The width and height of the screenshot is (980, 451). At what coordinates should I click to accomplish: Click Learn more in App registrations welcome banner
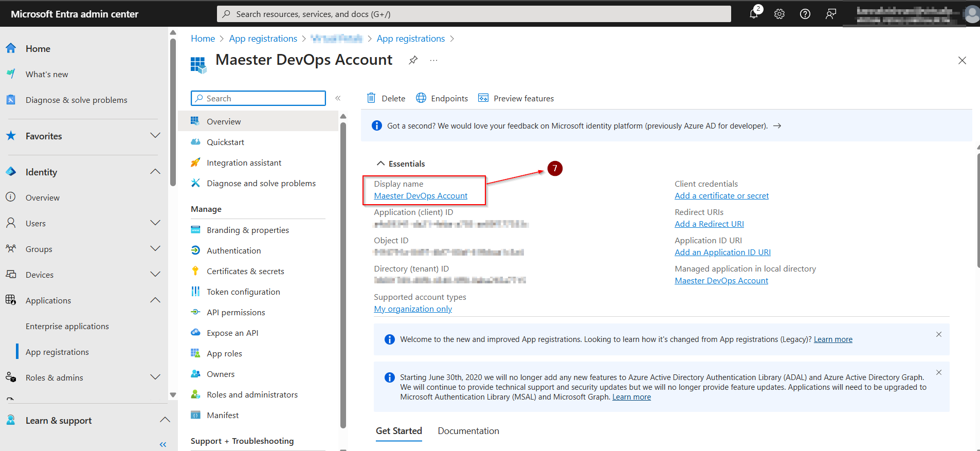[x=833, y=339]
